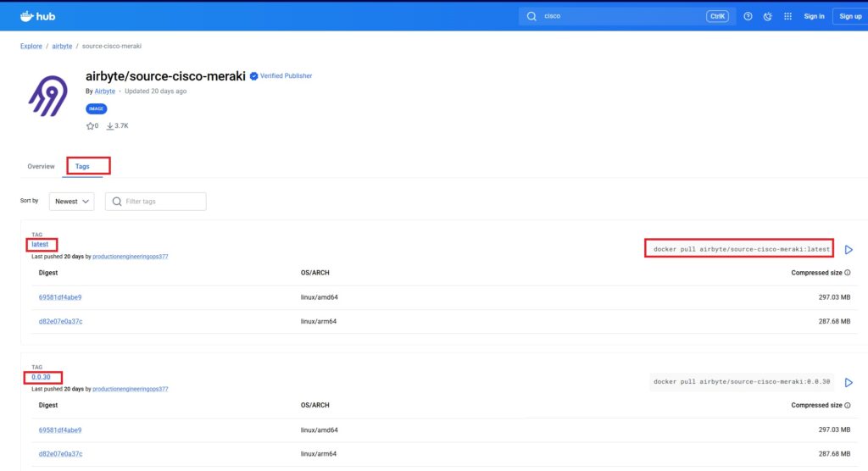
Task: Click the 3.7K downloads icon
Action: [110, 126]
